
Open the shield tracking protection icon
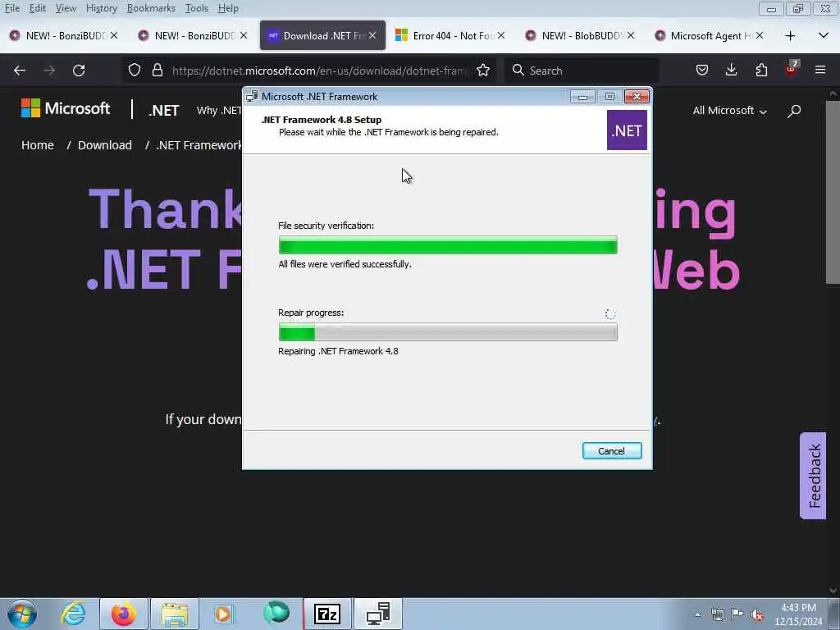click(x=135, y=71)
